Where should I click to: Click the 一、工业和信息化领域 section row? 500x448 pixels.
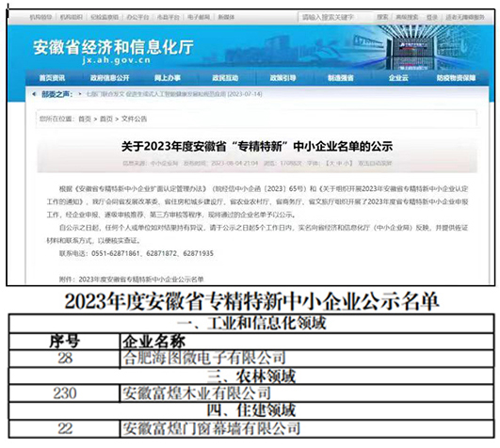tap(252, 323)
